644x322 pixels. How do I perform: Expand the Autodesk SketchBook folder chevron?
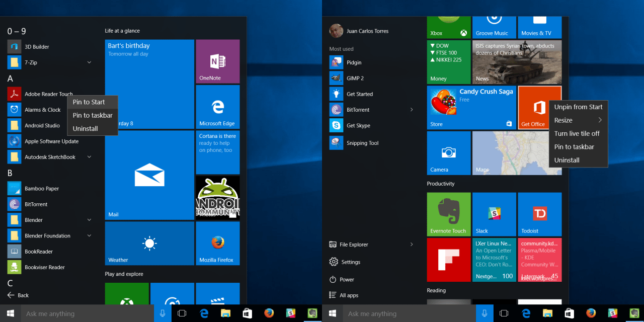click(89, 157)
